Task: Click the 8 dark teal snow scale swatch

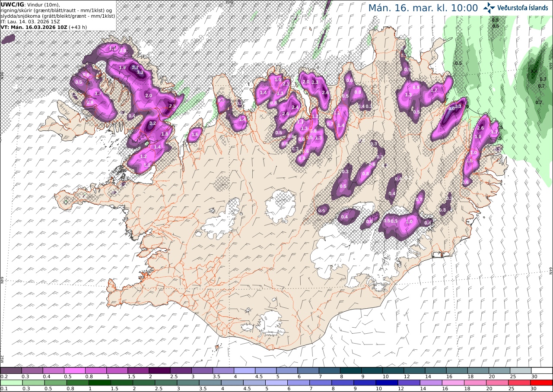Action: pyautogui.click(x=351, y=370)
